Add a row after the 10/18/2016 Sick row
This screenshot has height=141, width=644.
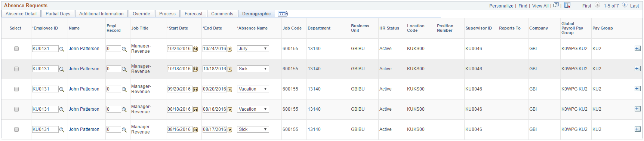[638, 69]
